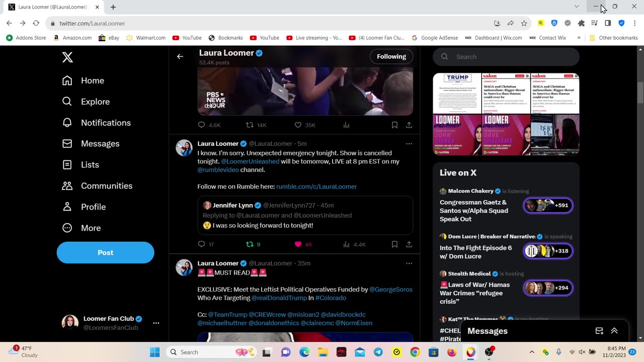Open the Extensions puzzle piece icon

(x=581, y=23)
